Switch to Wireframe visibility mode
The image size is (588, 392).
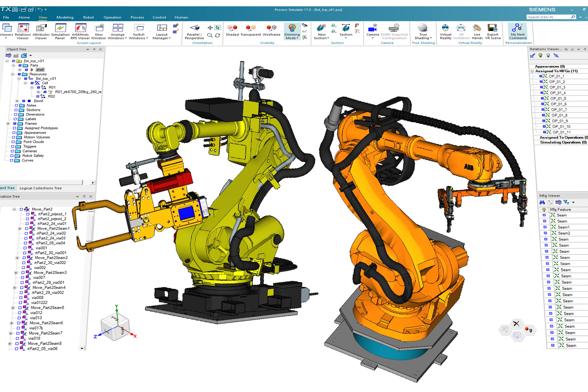pos(271,30)
